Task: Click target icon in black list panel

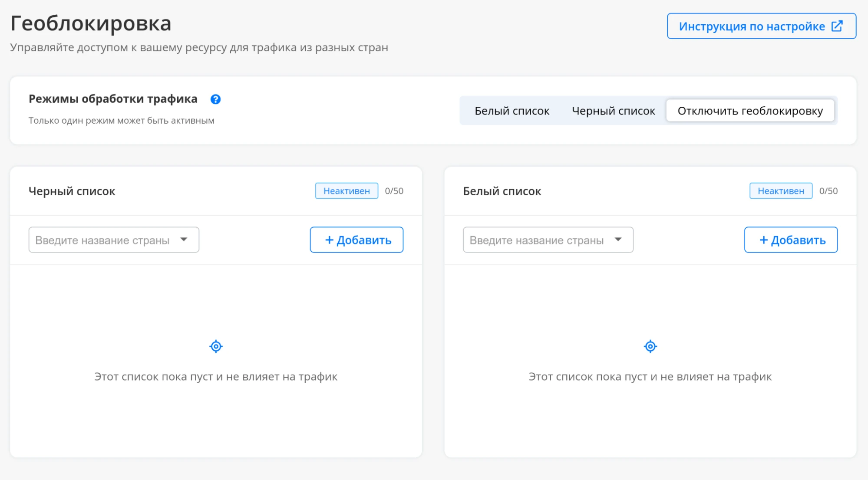Action: pos(216,346)
